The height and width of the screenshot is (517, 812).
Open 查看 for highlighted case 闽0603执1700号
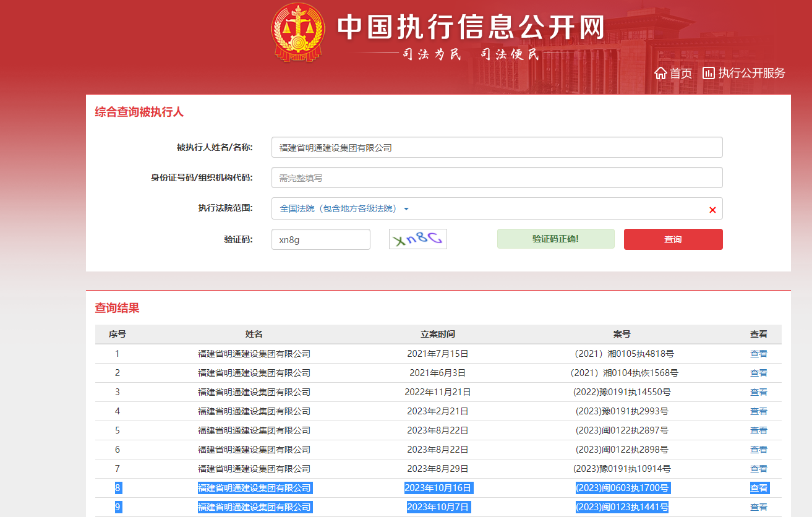[758, 488]
